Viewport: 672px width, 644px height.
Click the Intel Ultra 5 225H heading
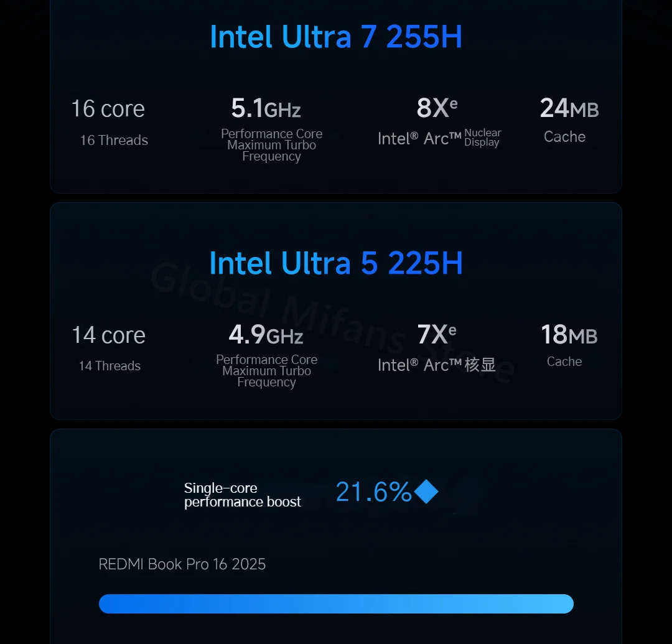336,263
